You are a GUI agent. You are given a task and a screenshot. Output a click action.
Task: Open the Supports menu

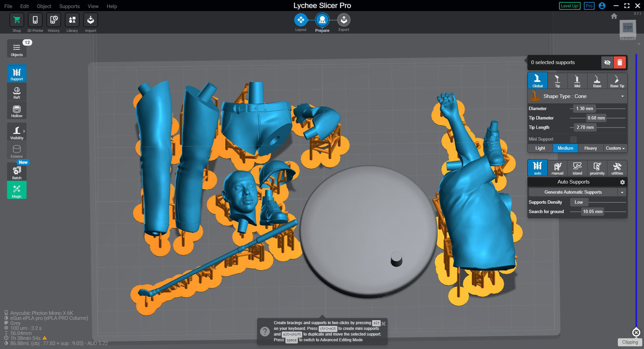(x=70, y=6)
